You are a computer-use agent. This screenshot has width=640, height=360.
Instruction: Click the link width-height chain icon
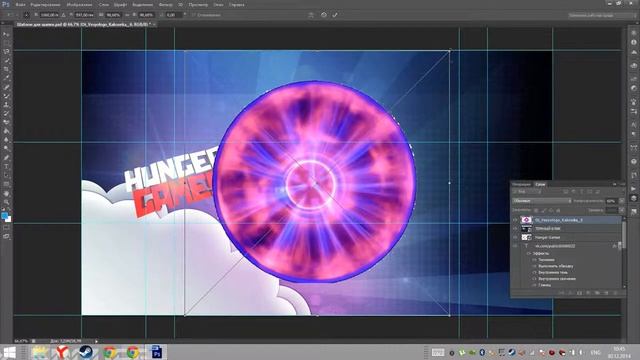click(127, 15)
